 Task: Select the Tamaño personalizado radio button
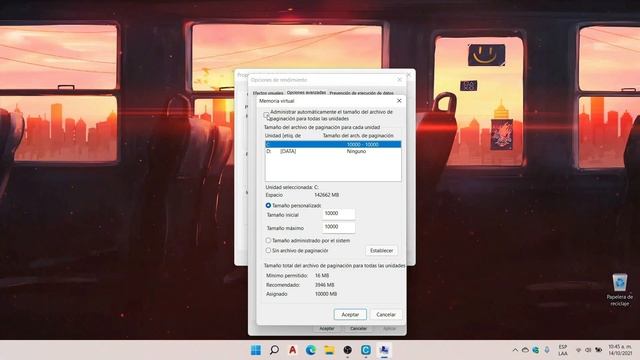pyautogui.click(x=268, y=205)
